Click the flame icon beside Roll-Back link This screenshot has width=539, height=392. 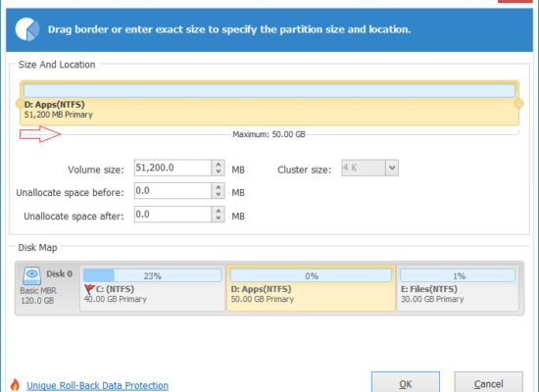pyautogui.click(x=15, y=385)
